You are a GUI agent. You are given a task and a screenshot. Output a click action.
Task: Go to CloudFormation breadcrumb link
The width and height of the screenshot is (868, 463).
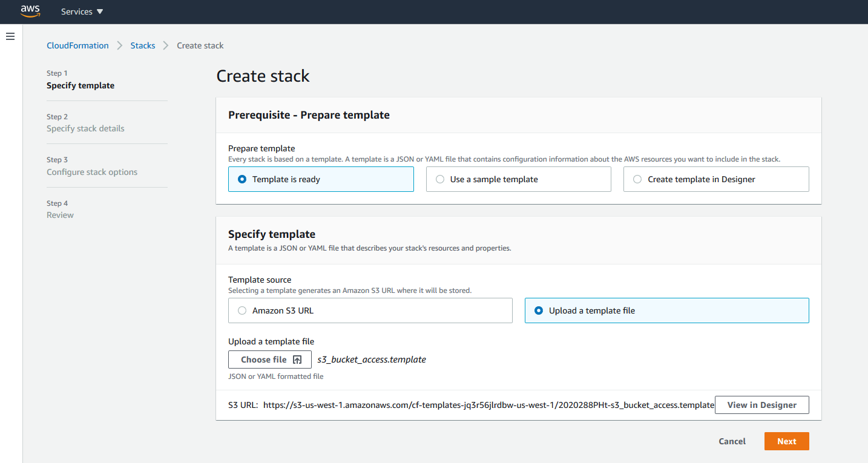[77, 45]
